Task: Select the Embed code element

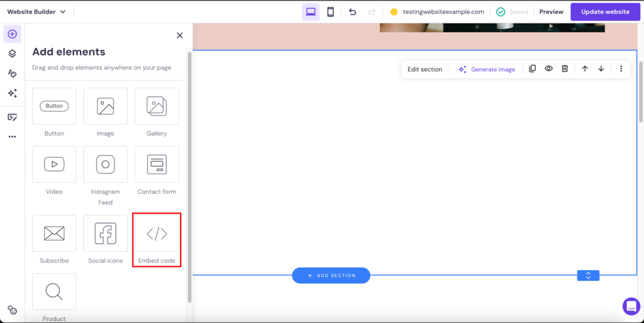Action: (157, 234)
